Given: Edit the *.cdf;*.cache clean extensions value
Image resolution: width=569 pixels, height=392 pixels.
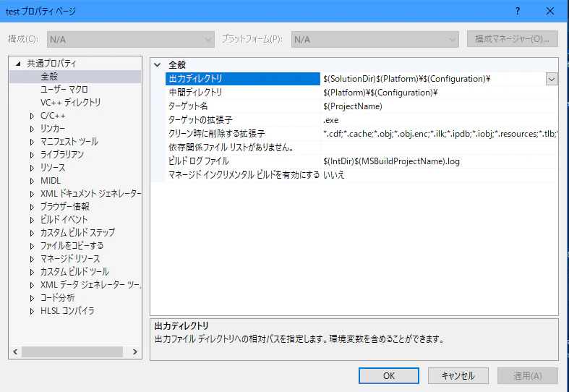Looking at the screenshot, I should point(439,134).
